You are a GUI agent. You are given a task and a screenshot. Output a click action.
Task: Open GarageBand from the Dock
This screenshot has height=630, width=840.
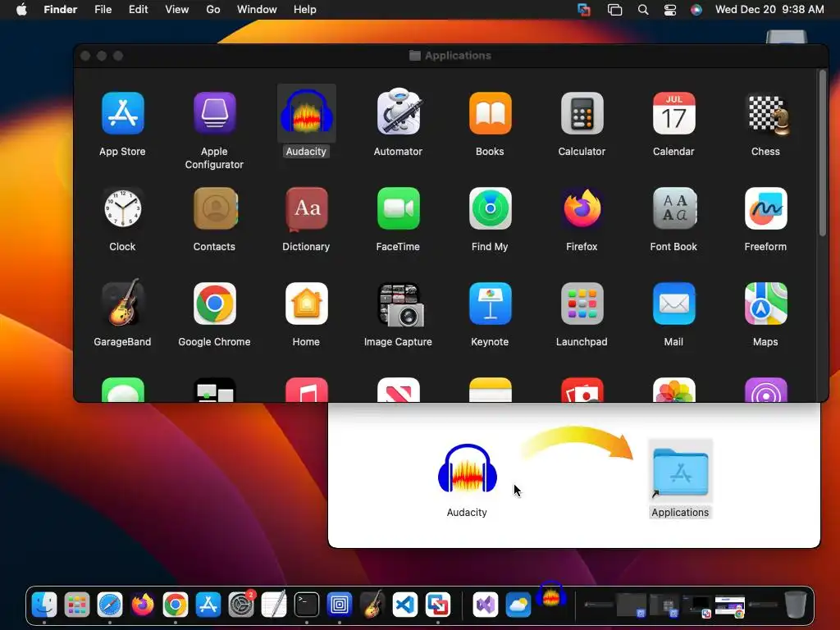click(372, 604)
